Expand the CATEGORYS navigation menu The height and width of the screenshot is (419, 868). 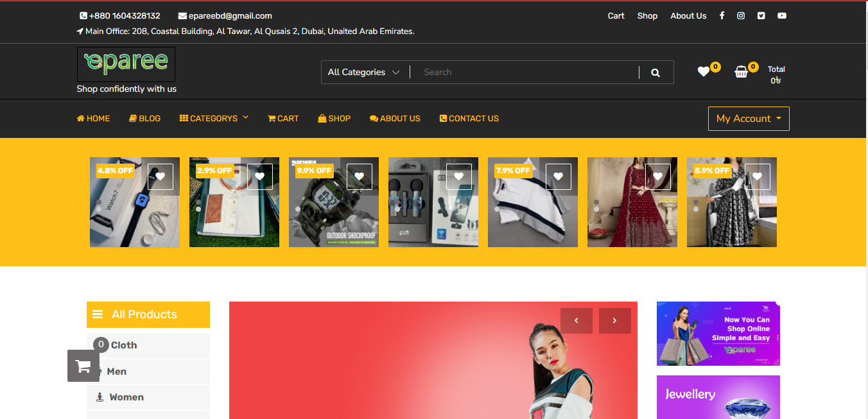click(x=214, y=118)
